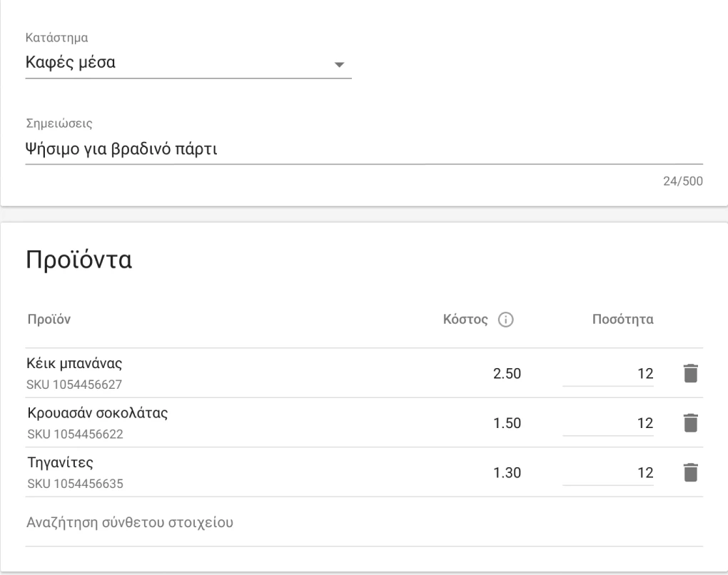Select the Τηγανίτες product name
This screenshot has width=728, height=575.
[61, 463]
